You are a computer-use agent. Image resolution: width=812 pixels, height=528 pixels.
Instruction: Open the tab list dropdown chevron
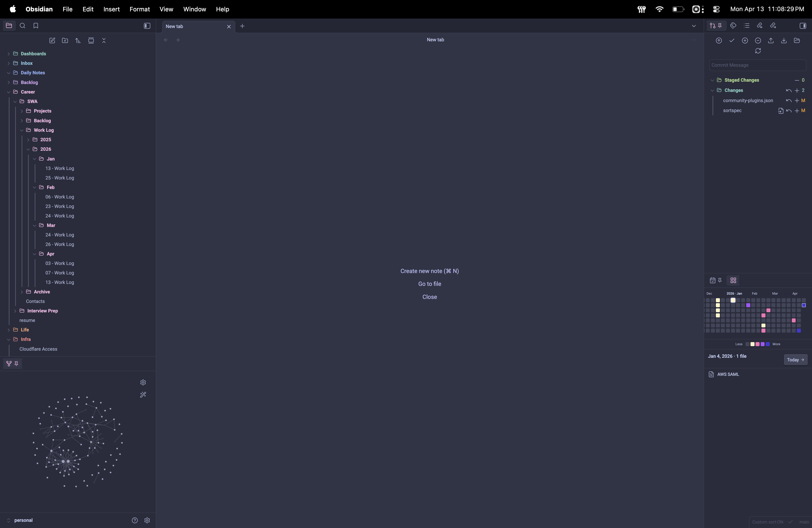pyautogui.click(x=694, y=26)
